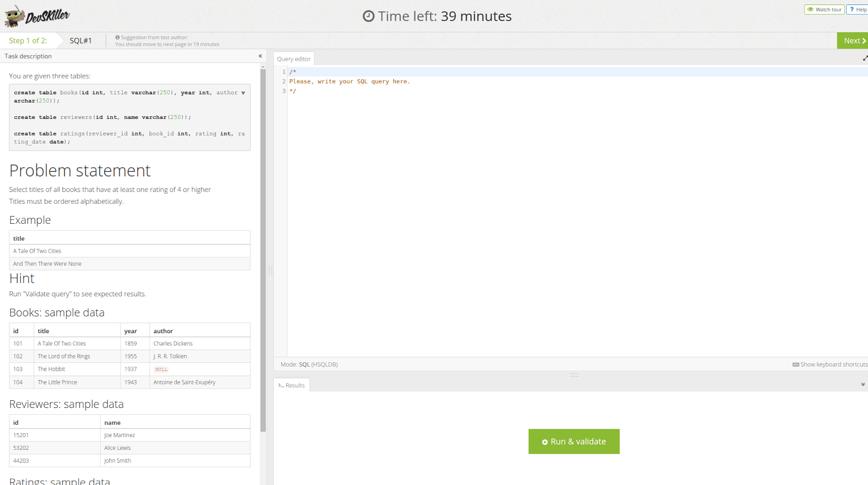Click the keyboard icon for shortcuts
Viewport: 868px width, 485px height.
[795, 364]
